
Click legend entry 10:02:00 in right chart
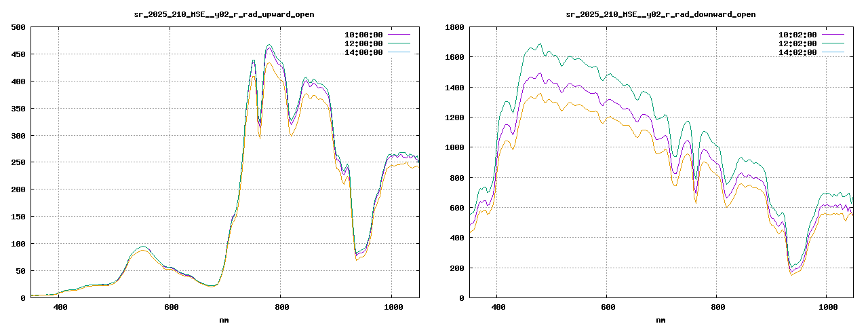[x=797, y=35]
